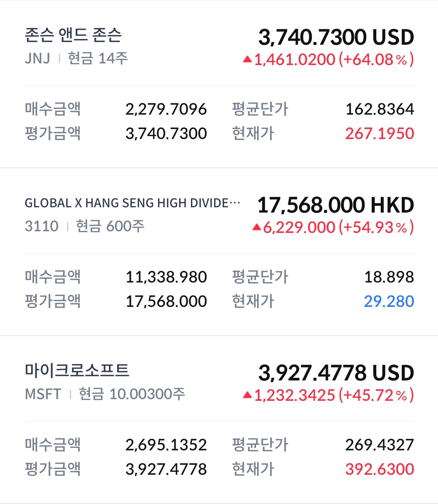The height and width of the screenshot is (504, 438).
Task: Tap MSFT red up-triangle gain indicator
Action: point(247,395)
